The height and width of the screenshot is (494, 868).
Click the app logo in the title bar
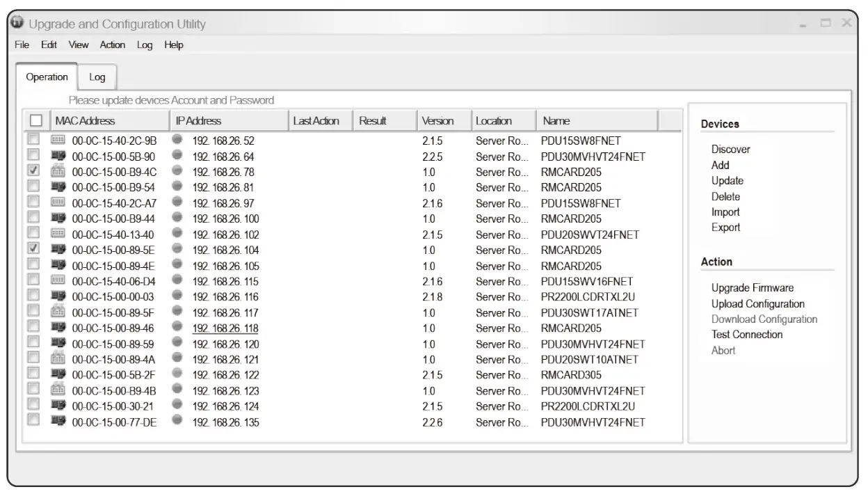(18, 24)
